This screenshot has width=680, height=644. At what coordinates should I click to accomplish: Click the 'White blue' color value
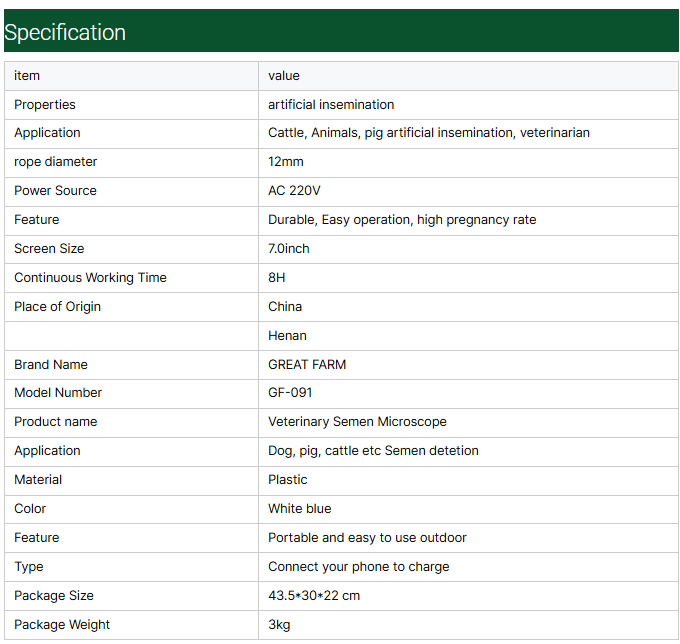300,509
